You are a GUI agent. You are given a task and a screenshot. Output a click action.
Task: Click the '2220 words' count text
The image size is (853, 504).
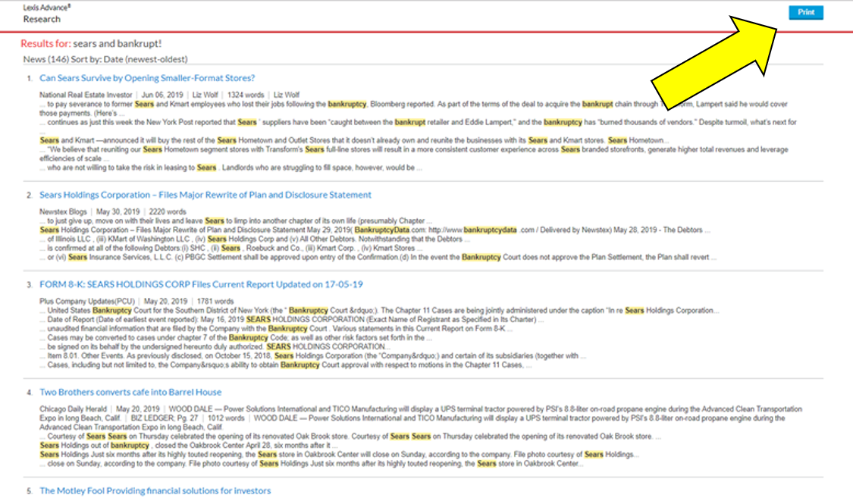tap(168, 211)
